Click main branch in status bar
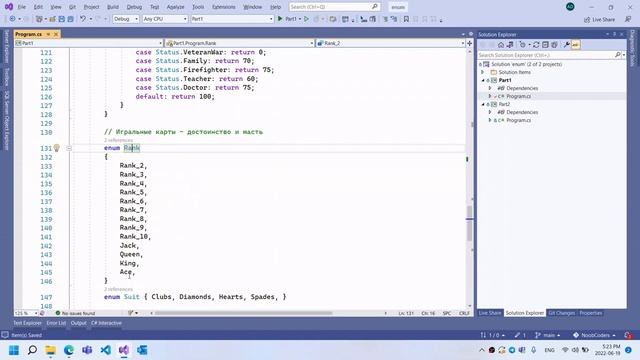This screenshot has height=360, width=640. [x=548, y=335]
